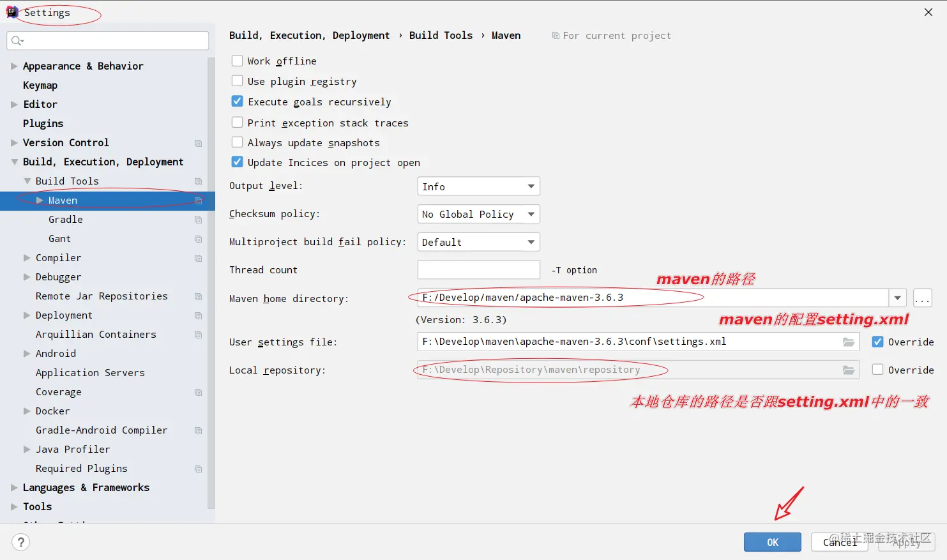Collapse Build, Execution, Deployment section
This screenshot has height=560, width=947.
(x=14, y=162)
